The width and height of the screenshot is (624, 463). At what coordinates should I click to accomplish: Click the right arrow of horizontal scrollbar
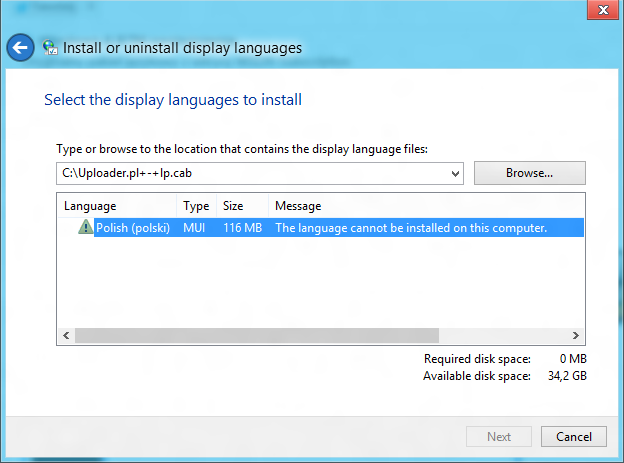[576, 336]
